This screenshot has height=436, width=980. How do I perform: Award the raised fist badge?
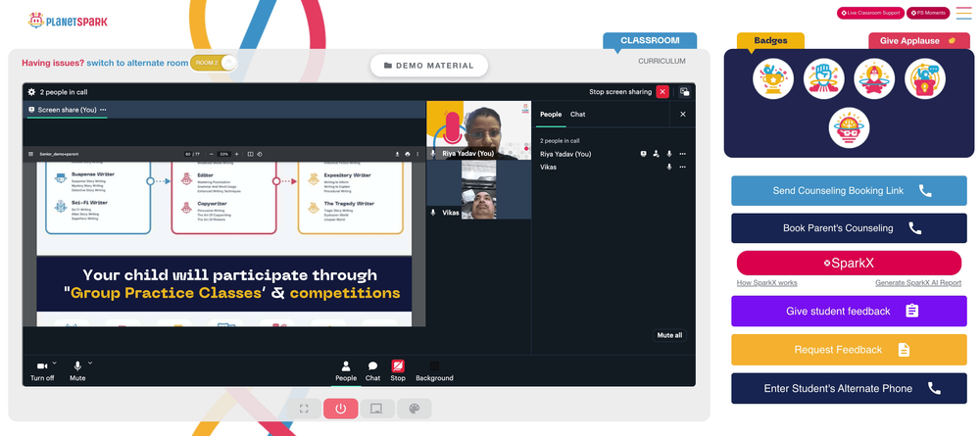point(824,78)
